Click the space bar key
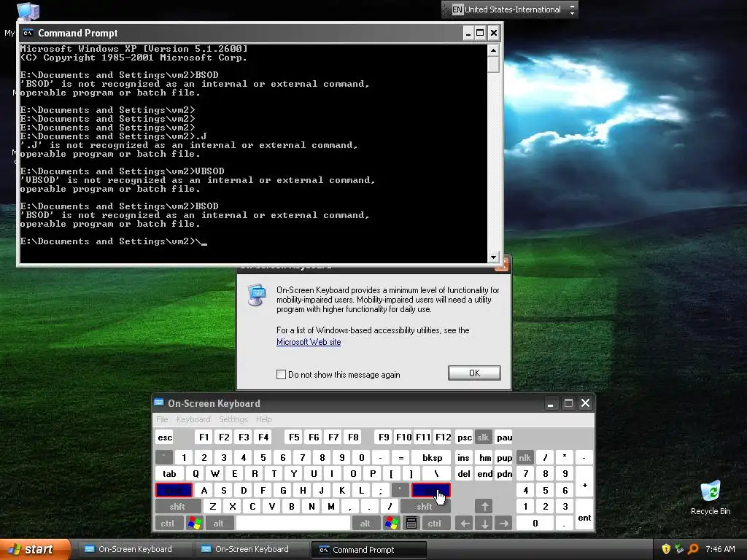Screen dimensions: 747x560 click(293, 524)
